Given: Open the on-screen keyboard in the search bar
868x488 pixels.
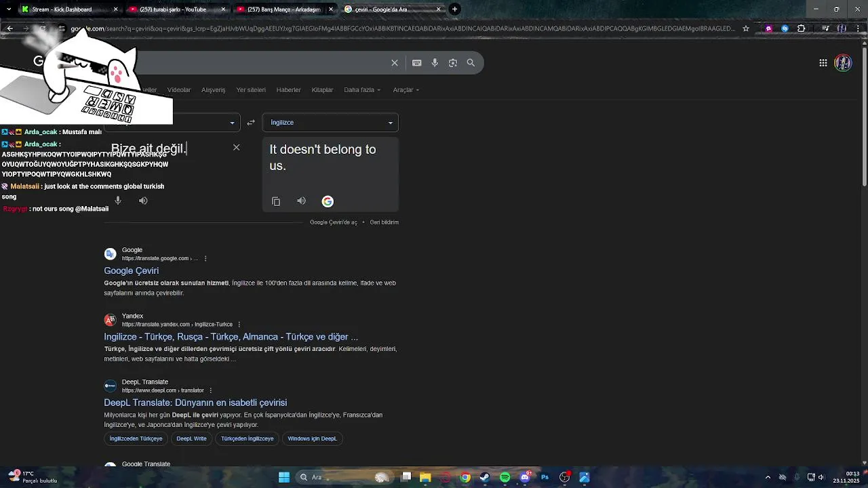Looking at the screenshot, I should point(417,63).
